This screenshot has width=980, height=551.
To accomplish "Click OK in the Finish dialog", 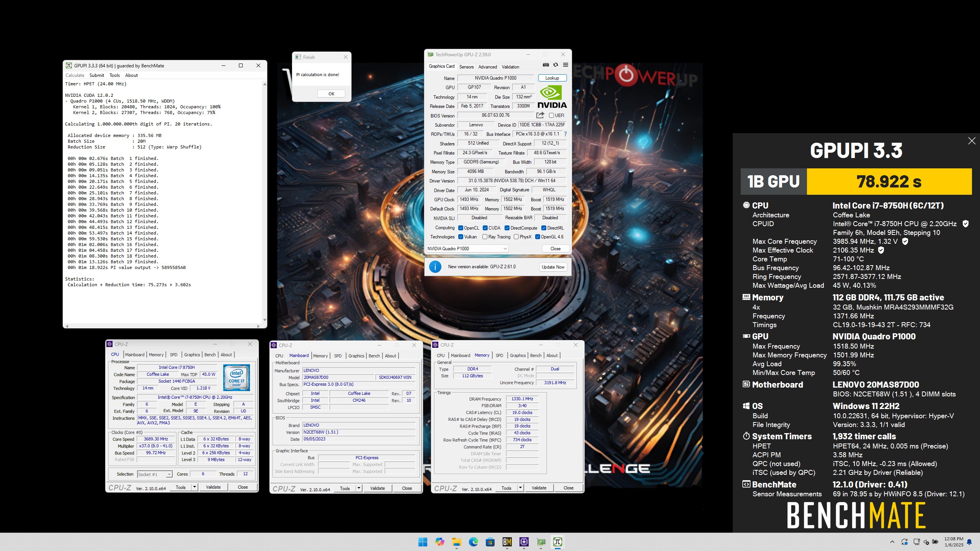I will click(x=331, y=94).
